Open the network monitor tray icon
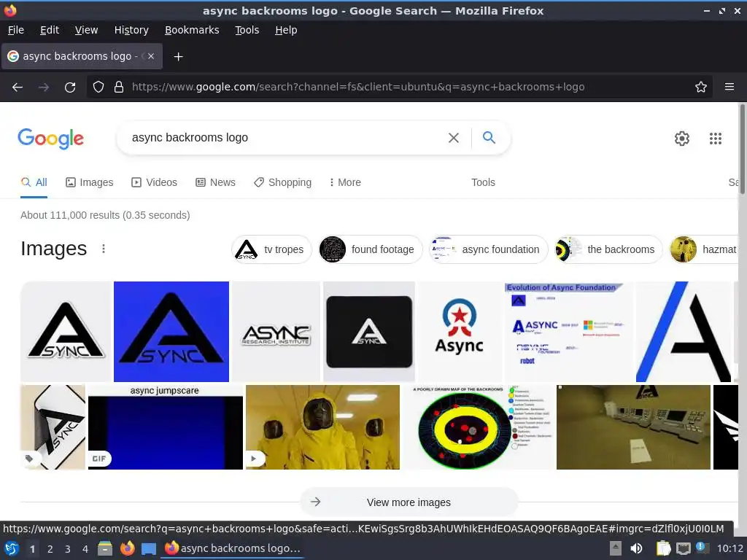Viewport: 747px width, 560px height. coord(683,548)
